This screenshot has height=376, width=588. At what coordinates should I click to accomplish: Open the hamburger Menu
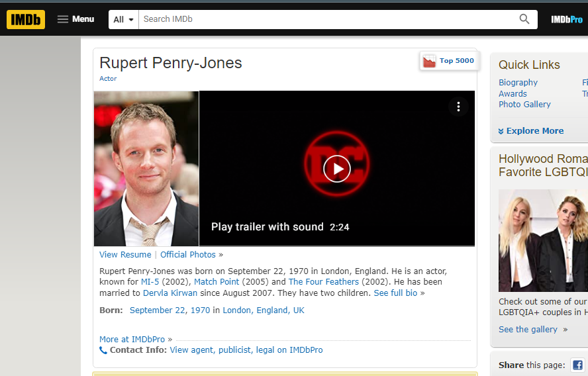[75, 19]
